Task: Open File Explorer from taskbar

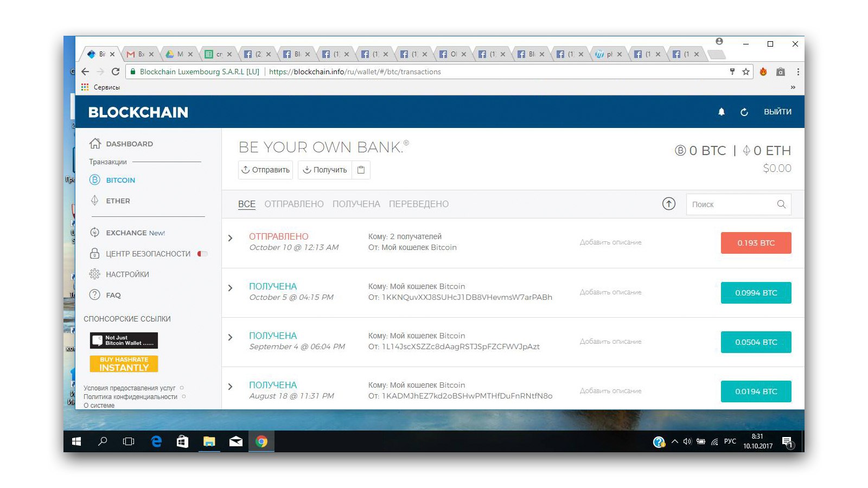Action: 209,441
